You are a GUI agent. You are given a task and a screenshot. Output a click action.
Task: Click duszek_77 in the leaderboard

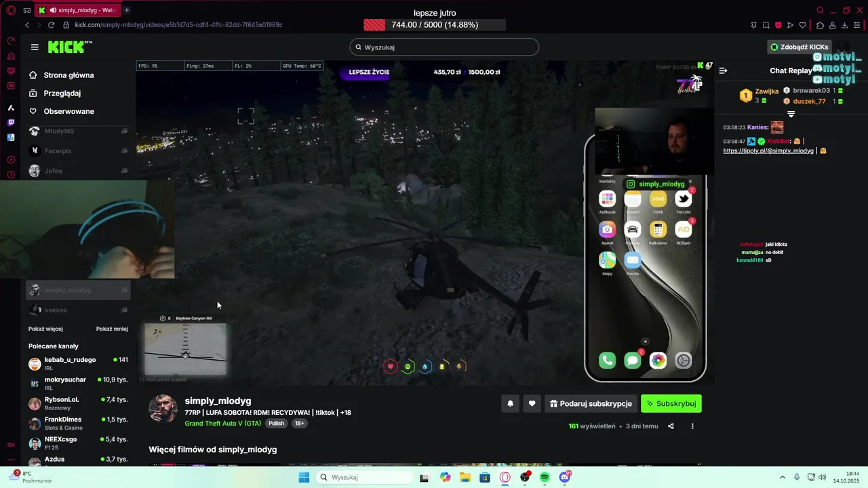pos(809,101)
